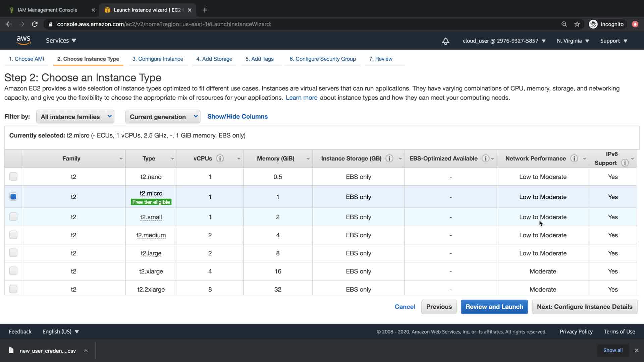Viewport: 644px width, 362px height.
Task: Bookmark page with the star icon
Action: pos(577,24)
